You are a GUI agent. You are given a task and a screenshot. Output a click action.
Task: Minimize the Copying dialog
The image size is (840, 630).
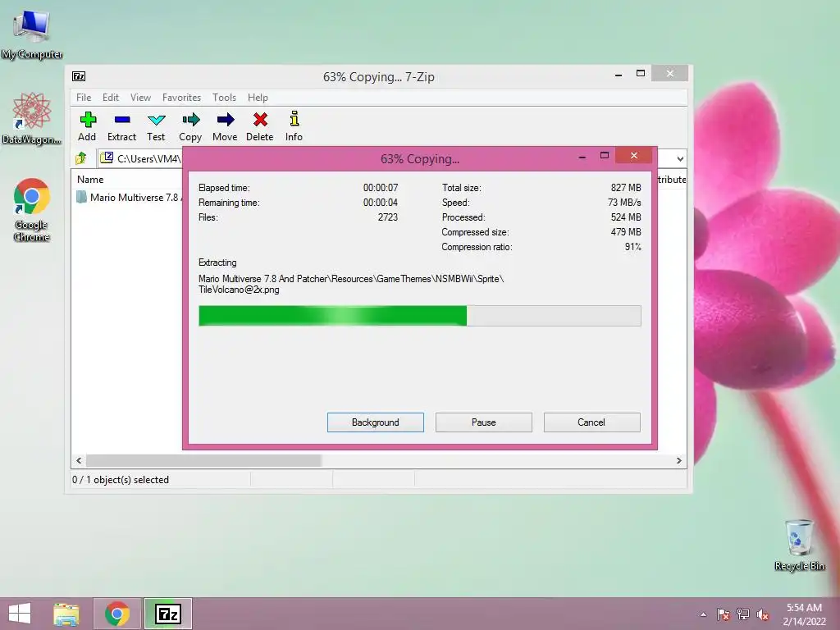tap(582, 157)
